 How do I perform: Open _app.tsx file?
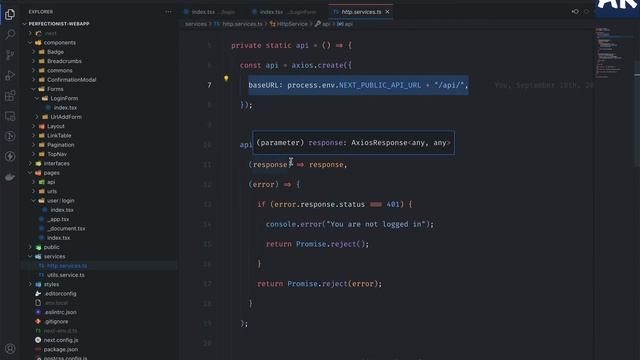tap(58, 219)
